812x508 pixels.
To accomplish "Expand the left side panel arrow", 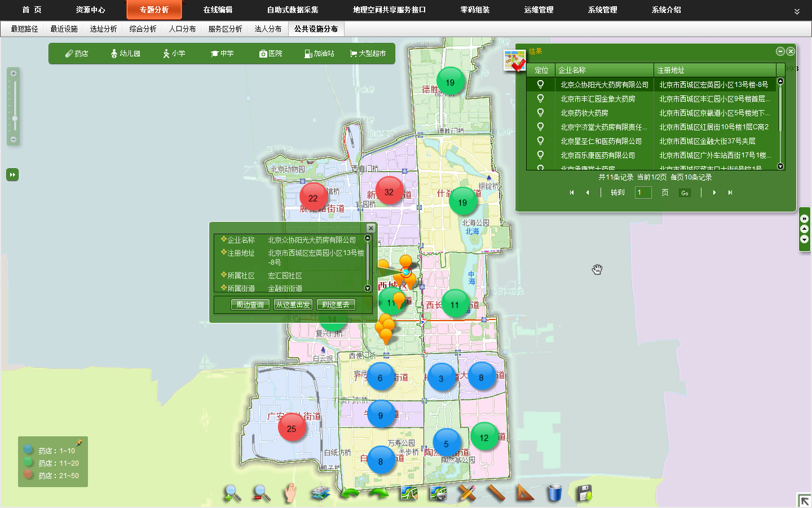I will pos(12,174).
